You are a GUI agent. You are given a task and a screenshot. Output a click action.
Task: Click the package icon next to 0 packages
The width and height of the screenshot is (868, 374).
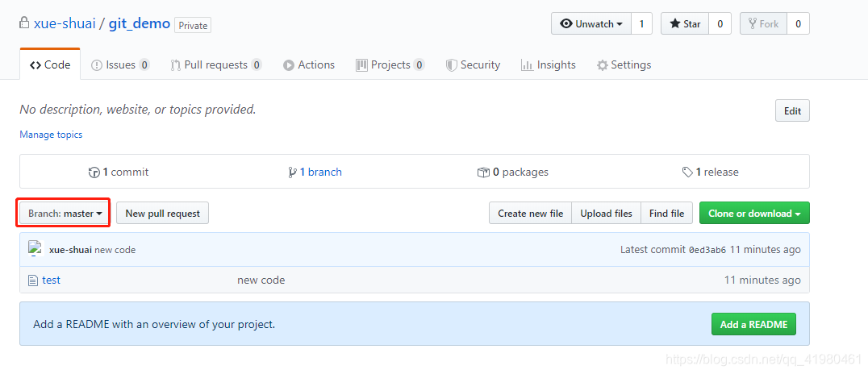click(x=483, y=172)
